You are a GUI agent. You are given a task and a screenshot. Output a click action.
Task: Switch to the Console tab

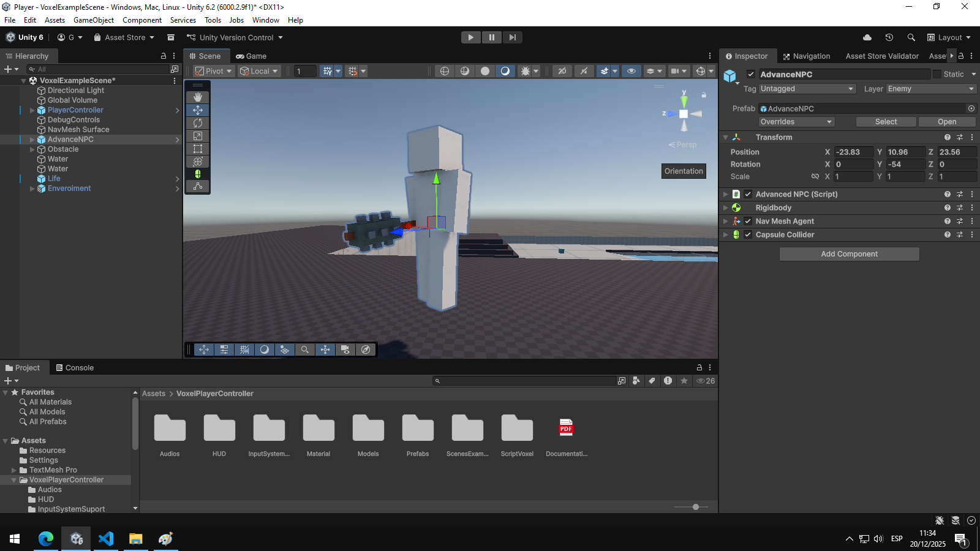[75, 368]
